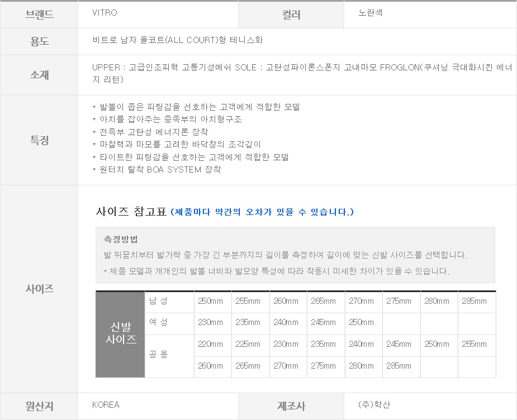Click the 측정방법 heading
Image resolution: width=517 pixels, height=420 pixels.
(121, 239)
